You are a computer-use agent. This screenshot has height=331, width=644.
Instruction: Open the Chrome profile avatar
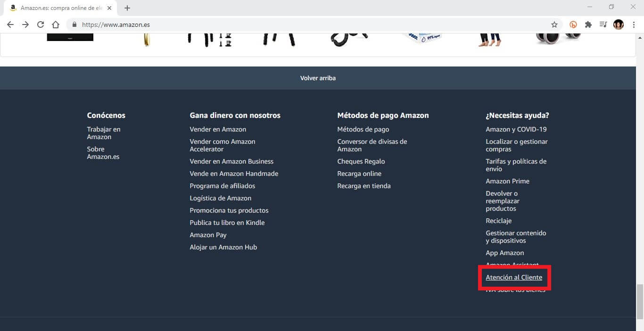(619, 25)
